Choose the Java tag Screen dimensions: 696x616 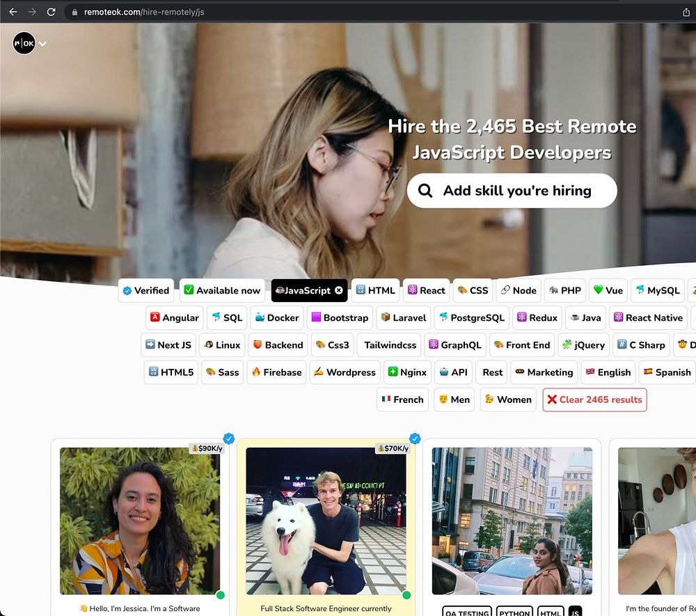[x=585, y=318]
